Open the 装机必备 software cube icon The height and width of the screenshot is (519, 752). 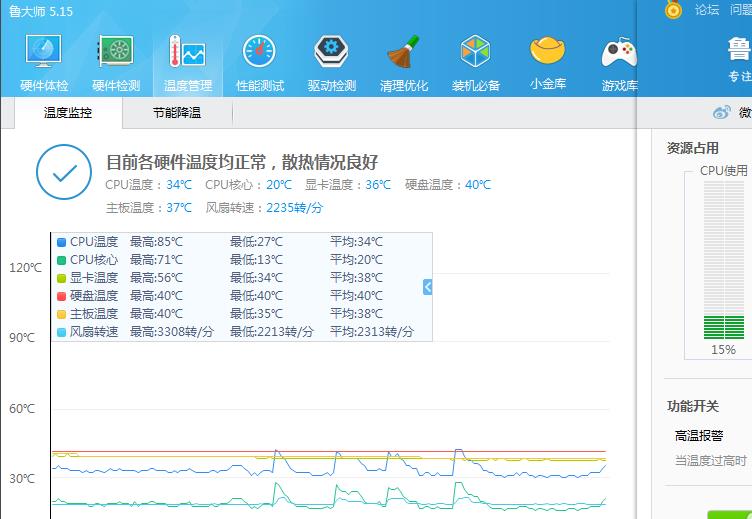[x=476, y=53]
